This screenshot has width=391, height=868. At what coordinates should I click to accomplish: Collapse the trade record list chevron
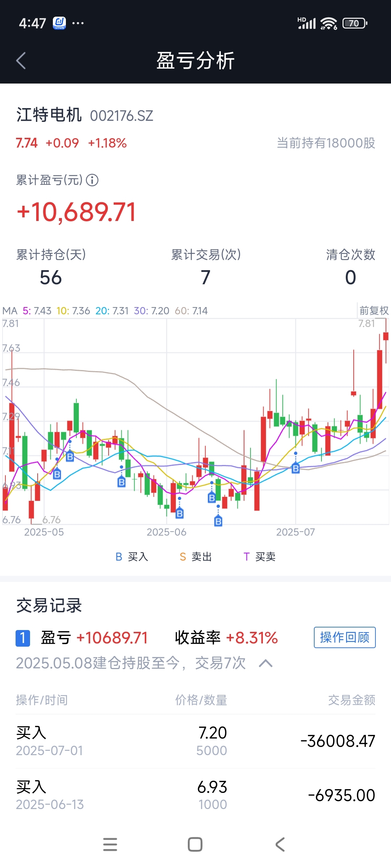click(266, 663)
